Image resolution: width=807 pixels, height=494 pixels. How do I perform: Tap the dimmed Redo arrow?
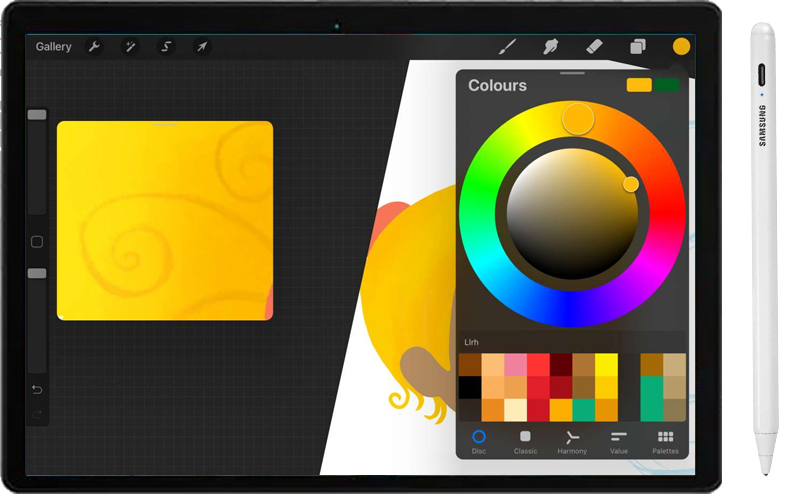coord(37,414)
